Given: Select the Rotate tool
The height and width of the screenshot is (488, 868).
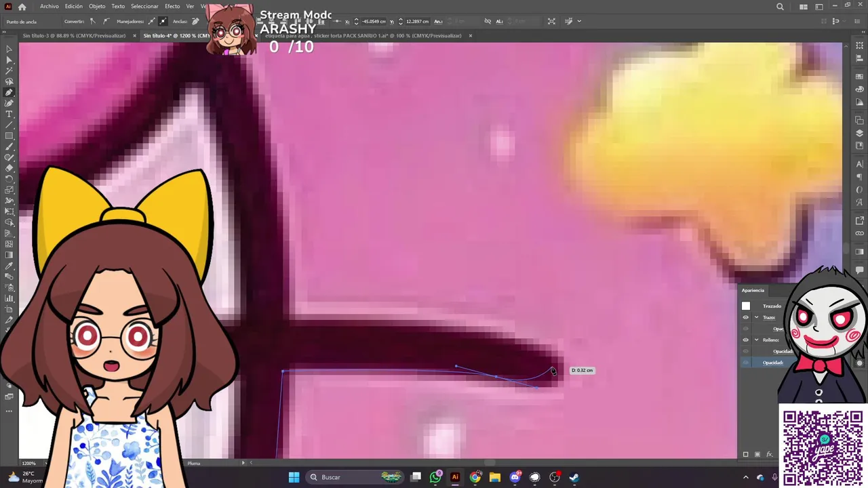Looking at the screenshot, I should [9, 180].
